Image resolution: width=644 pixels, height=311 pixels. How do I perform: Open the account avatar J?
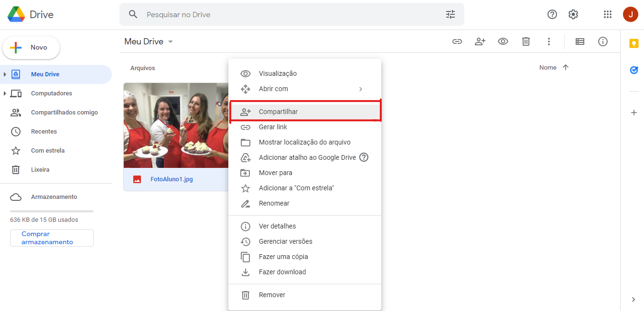(631, 14)
